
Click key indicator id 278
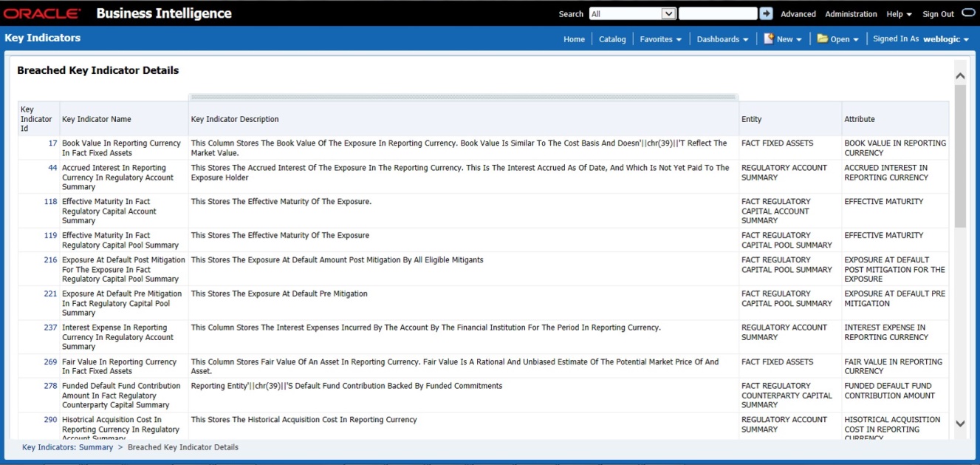coord(50,386)
